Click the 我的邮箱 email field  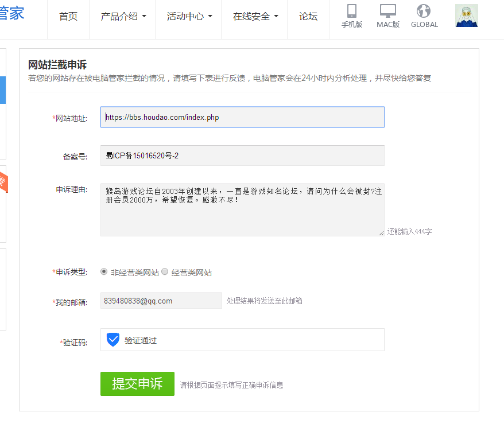161,301
